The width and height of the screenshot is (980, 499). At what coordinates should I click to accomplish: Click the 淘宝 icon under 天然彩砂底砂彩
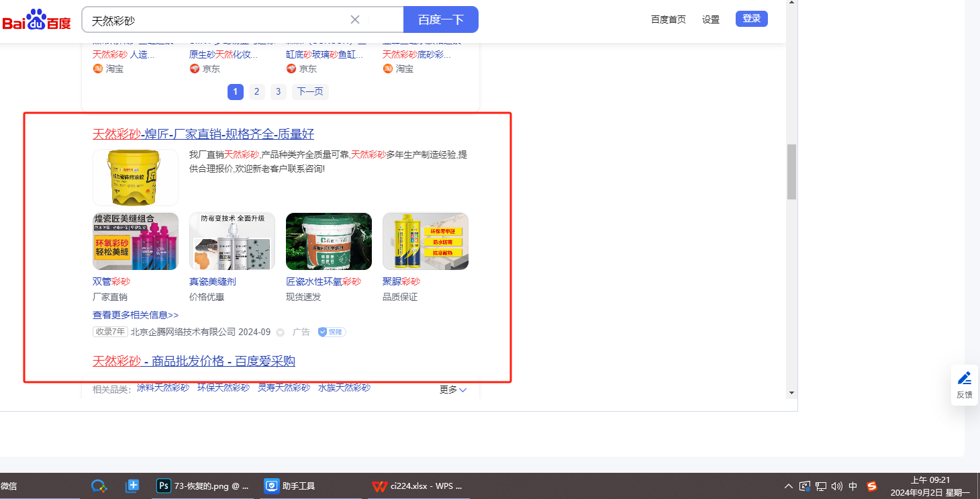(387, 69)
